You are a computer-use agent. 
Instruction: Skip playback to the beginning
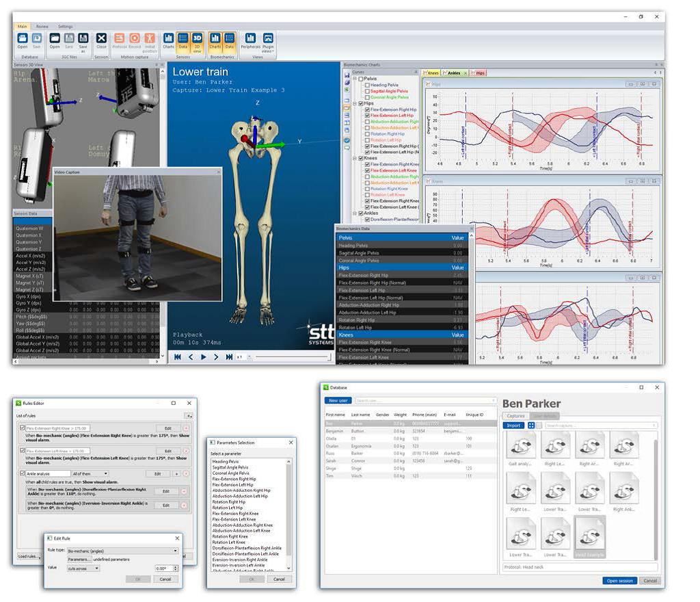(x=178, y=357)
